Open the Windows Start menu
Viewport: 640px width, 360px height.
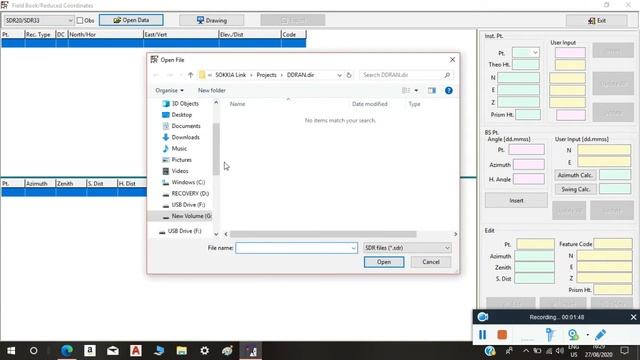[11, 351]
